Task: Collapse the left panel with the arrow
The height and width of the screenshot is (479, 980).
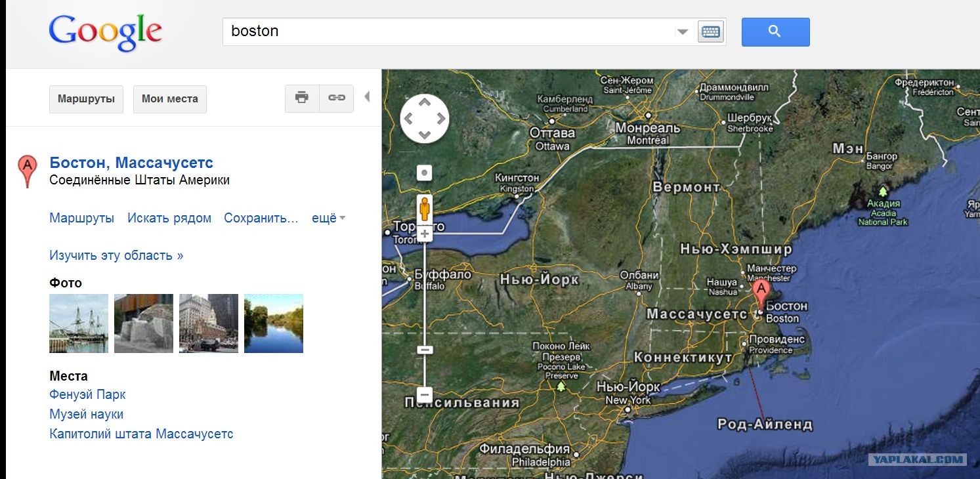Action: 367,97
